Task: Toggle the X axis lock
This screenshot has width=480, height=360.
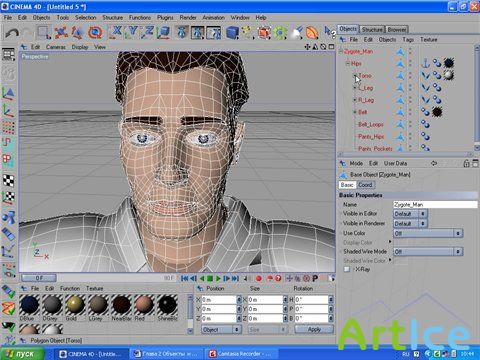Action: pyautogui.click(x=116, y=32)
